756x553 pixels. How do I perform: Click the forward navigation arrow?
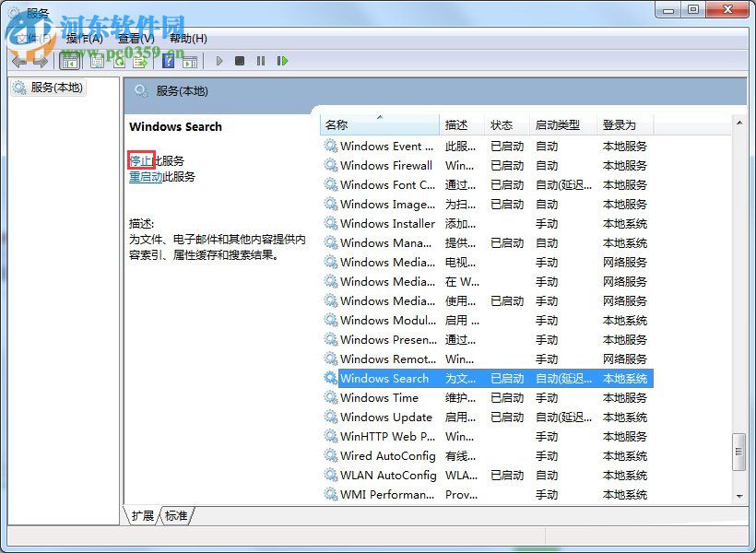coord(39,61)
